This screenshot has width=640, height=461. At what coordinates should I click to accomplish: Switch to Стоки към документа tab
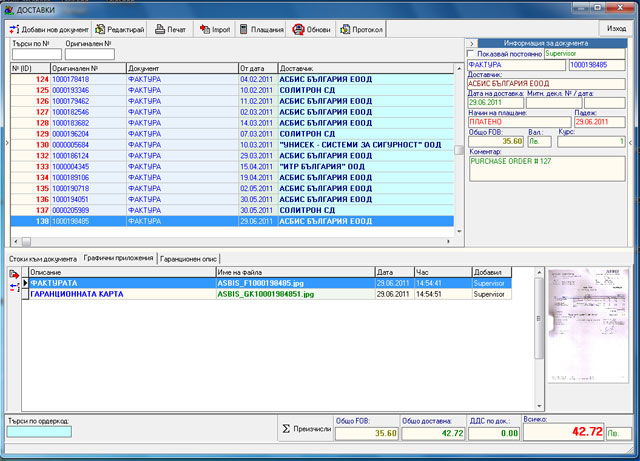pos(43,259)
